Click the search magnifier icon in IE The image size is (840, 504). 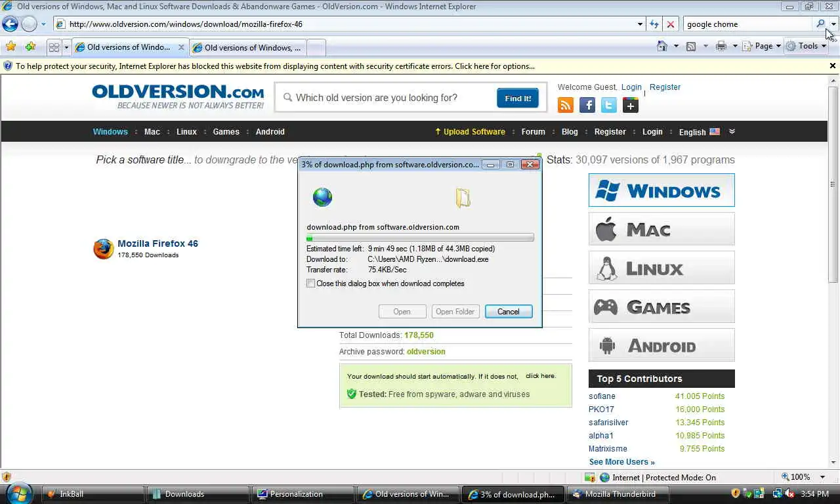coord(820,24)
